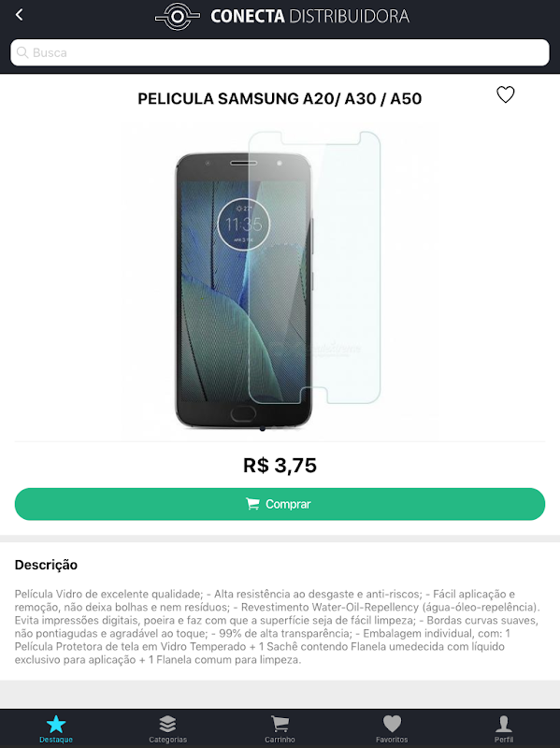Screen dimensions: 560x748
Task: Open Favoritos via the filled heart icon
Action: (392, 724)
